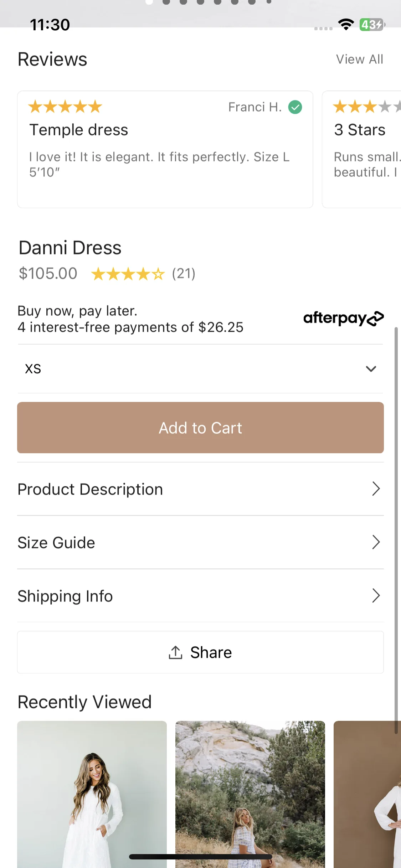Expand the Shipping Info section
The width and height of the screenshot is (401, 868).
point(200,596)
